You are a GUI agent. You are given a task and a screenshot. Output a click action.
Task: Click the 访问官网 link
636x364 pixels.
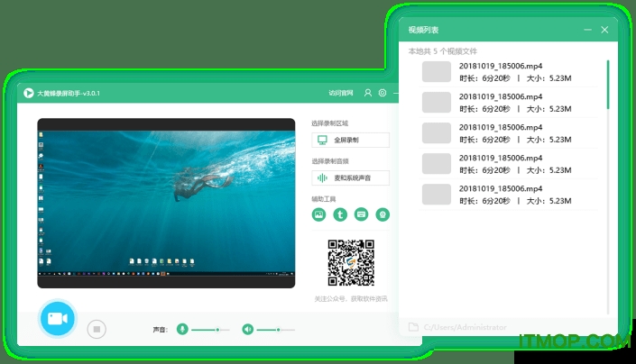tap(340, 93)
